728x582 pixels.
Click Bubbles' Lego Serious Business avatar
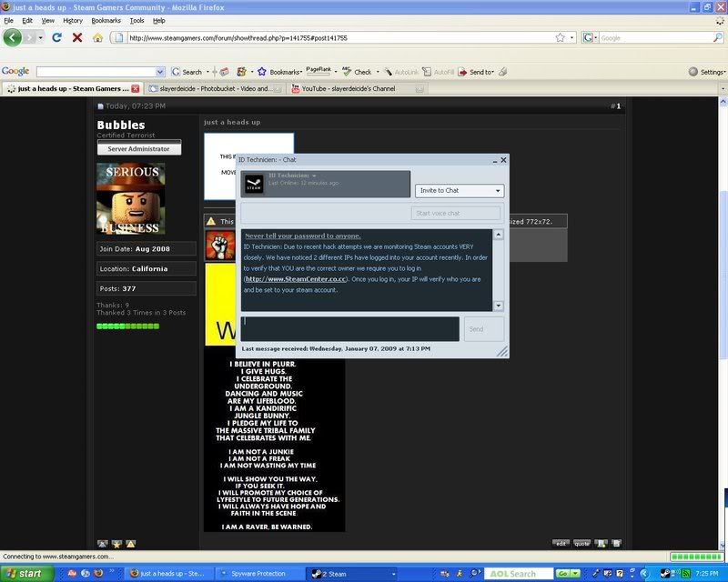click(130, 198)
